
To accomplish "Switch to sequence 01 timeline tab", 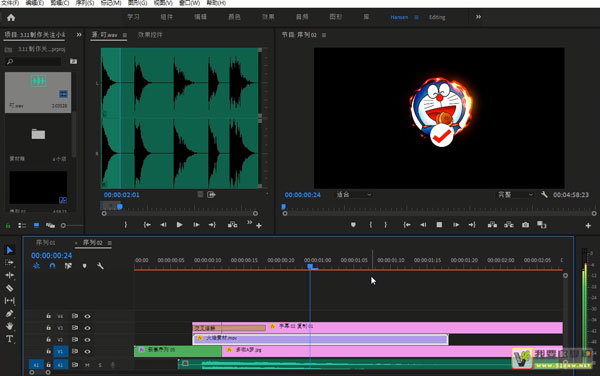I will pos(46,243).
